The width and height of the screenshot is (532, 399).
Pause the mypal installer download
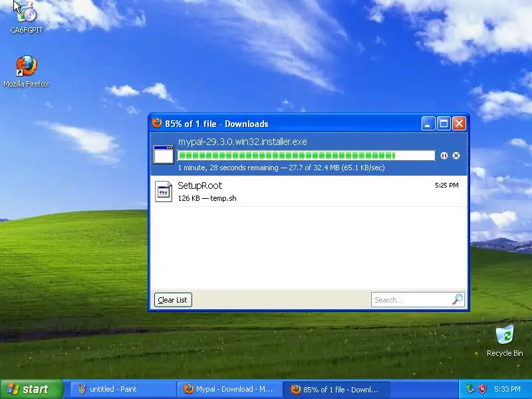click(444, 156)
